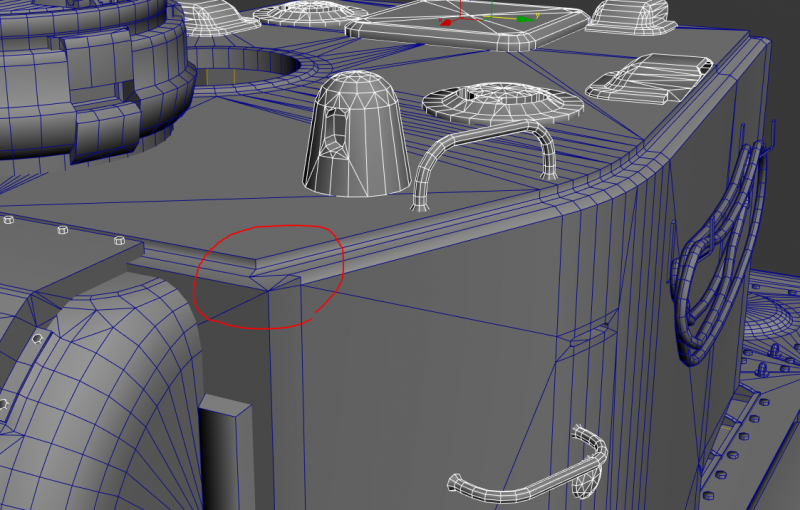
Task: Select the wedge-shaped vent cover near the roof corner
Action: pyautogui.click(x=649, y=78)
